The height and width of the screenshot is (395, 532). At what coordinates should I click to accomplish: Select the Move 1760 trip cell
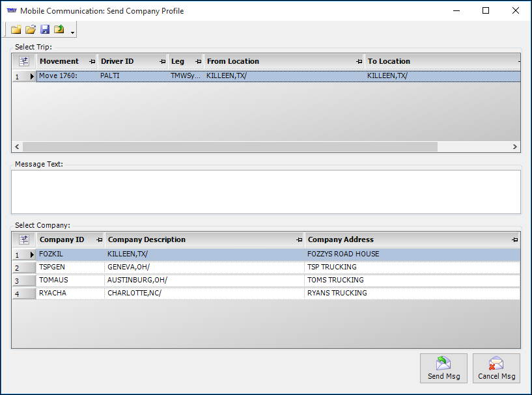(66, 76)
